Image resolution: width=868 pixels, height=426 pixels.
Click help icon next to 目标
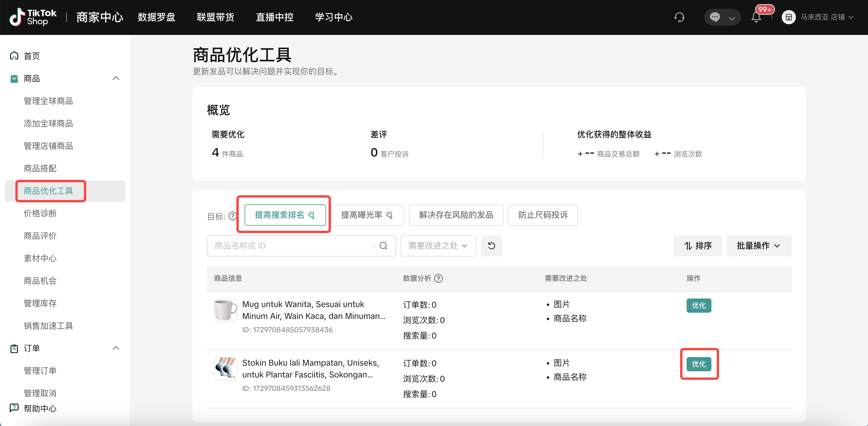click(x=233, y=216)
